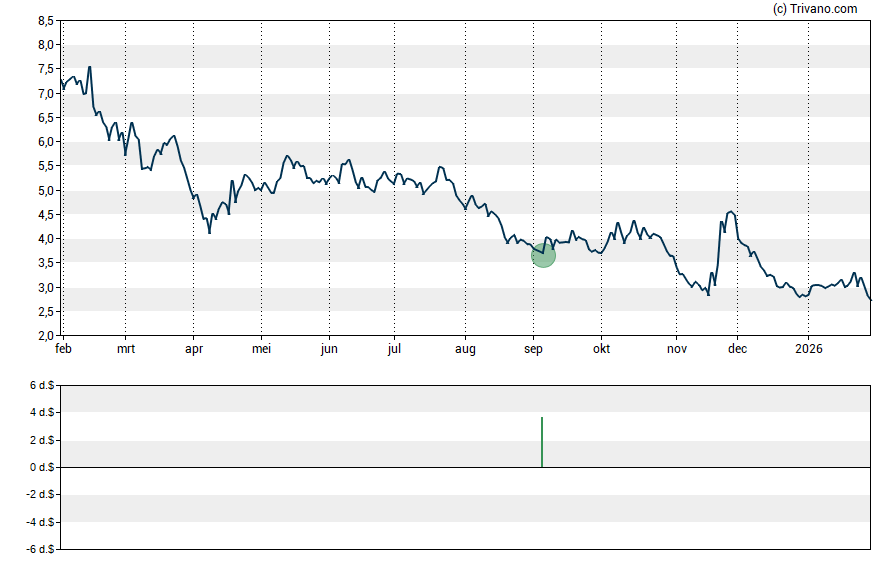Click the 'apr' x-axis label
888x565 pixels.
[194, 350]
